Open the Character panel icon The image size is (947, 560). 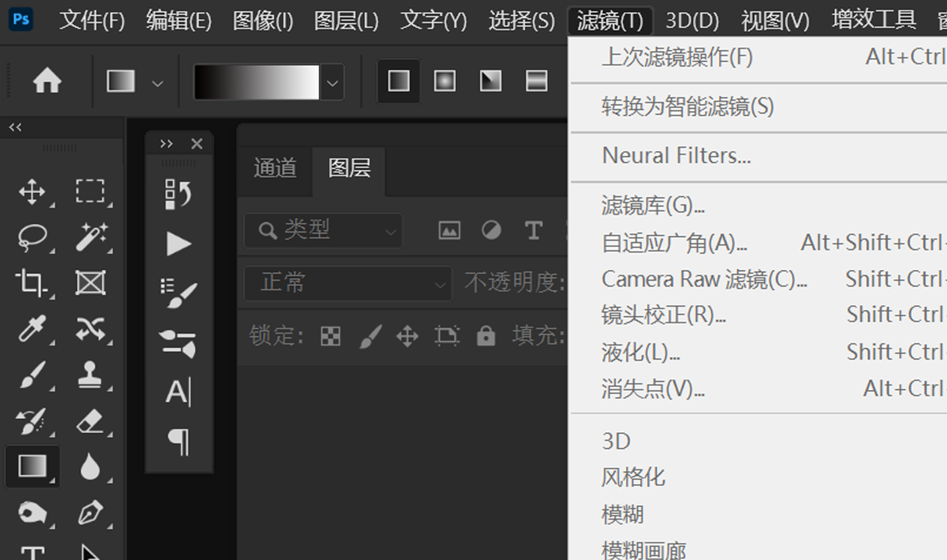[178, 392]
